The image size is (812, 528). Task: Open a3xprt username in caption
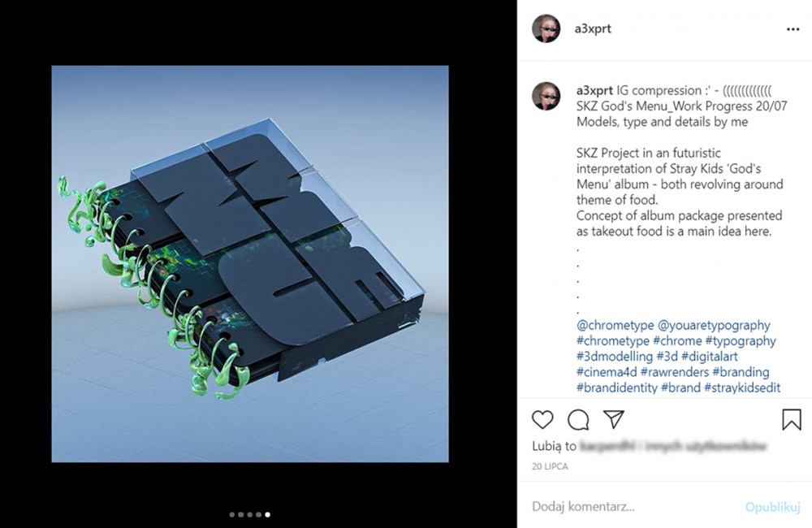pyautogui.click(x=594, y=90)
